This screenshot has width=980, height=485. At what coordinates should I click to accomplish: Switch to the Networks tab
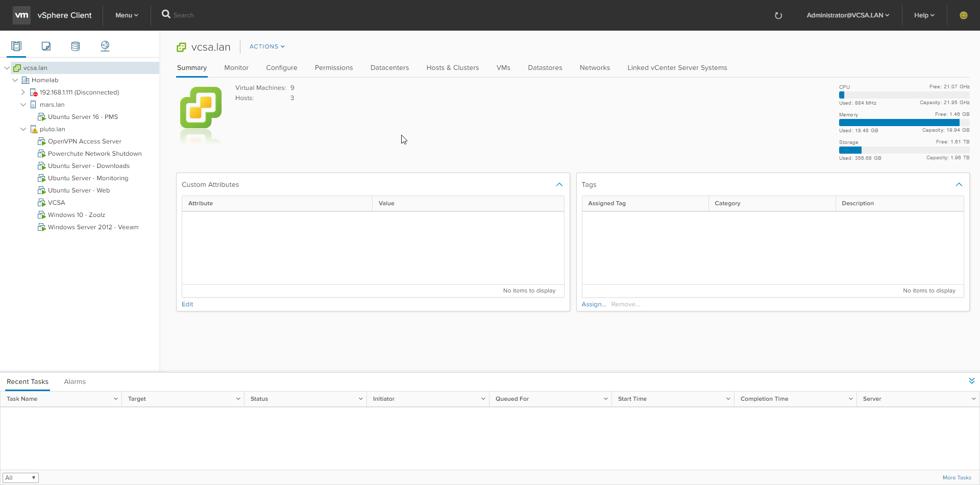click(595, 68)
